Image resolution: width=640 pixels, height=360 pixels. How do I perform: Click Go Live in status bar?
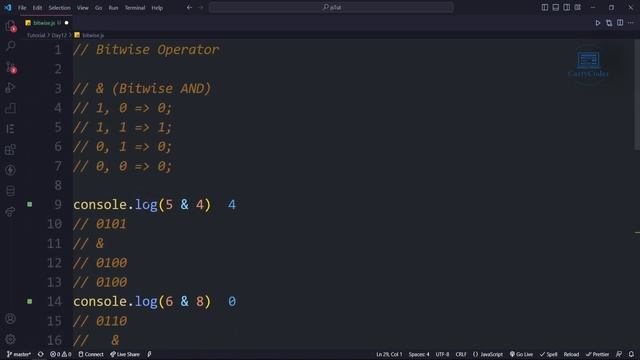[521, 354]
